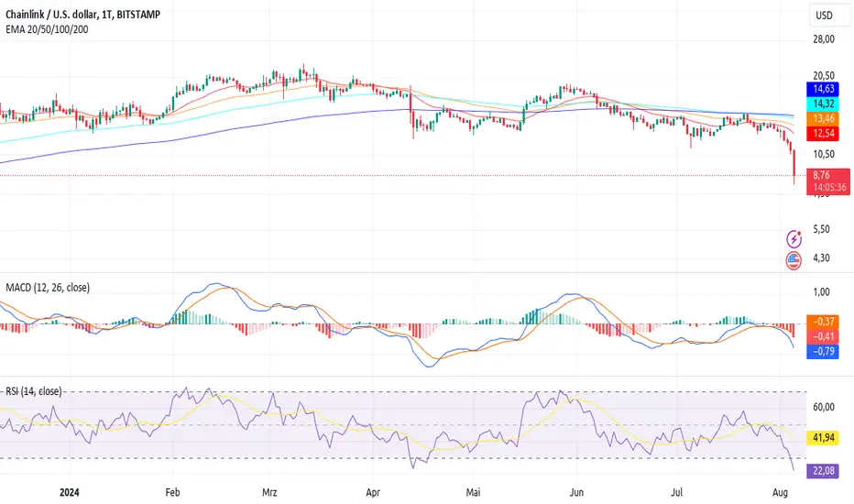Click the RSI 60,00 axis value
The height and width of the screenshot is (504, 854).
click(x=824, y=407)
